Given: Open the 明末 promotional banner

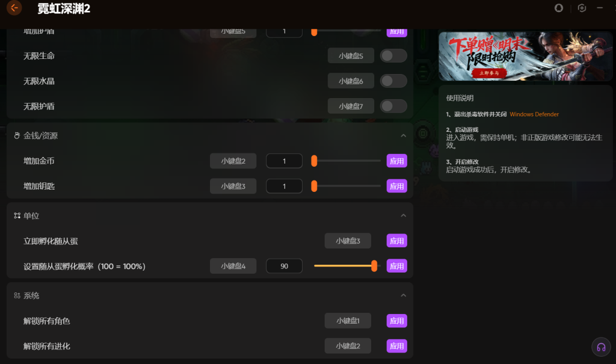Looking at the screenshot, I should [525, 56].
